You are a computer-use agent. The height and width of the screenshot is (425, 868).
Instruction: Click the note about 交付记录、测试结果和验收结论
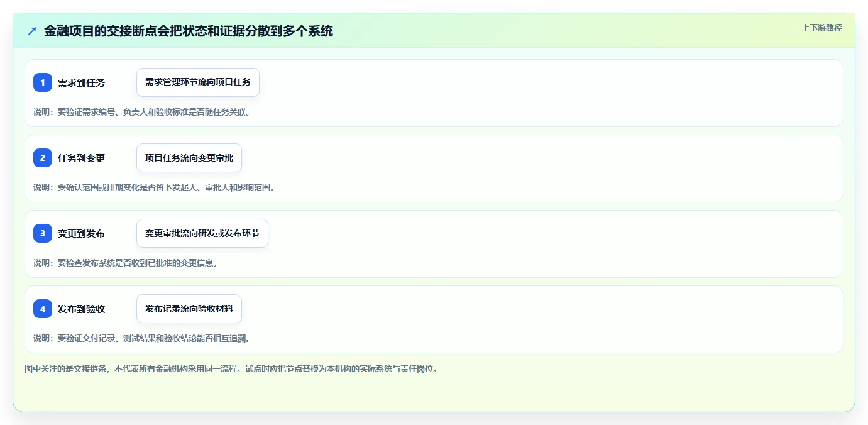tap(141, 338)
